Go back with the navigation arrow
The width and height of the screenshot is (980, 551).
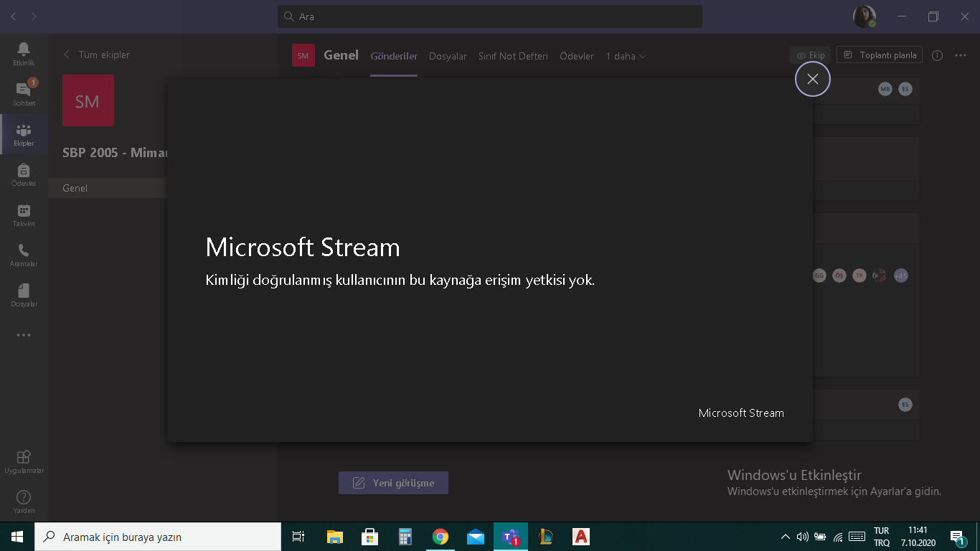(14, 16)
